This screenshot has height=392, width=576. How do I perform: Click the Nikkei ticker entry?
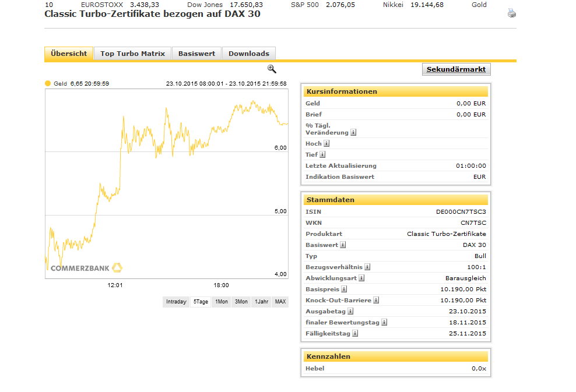click(x=413, y=5)
